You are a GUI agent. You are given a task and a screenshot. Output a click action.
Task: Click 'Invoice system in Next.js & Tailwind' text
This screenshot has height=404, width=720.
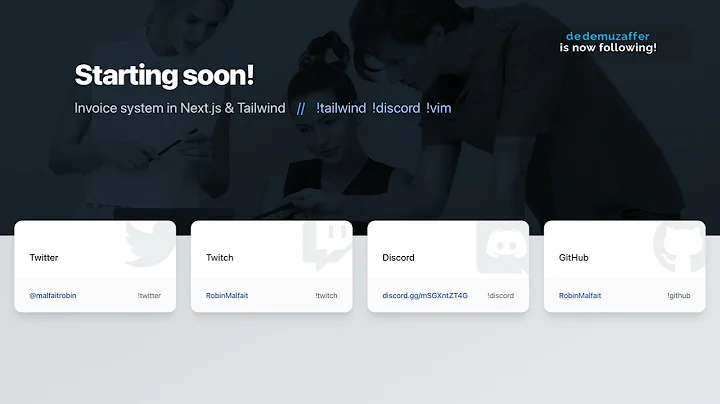click(180, 108)
